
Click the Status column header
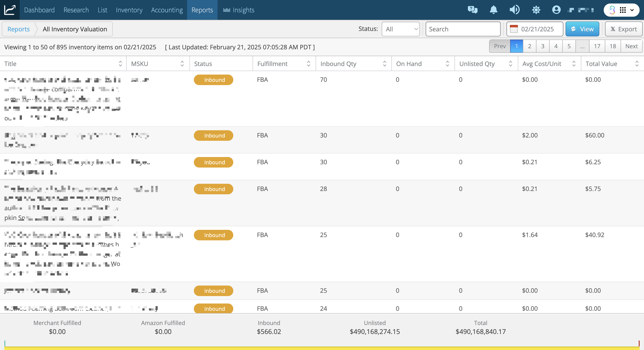click(x=221, y=64)
